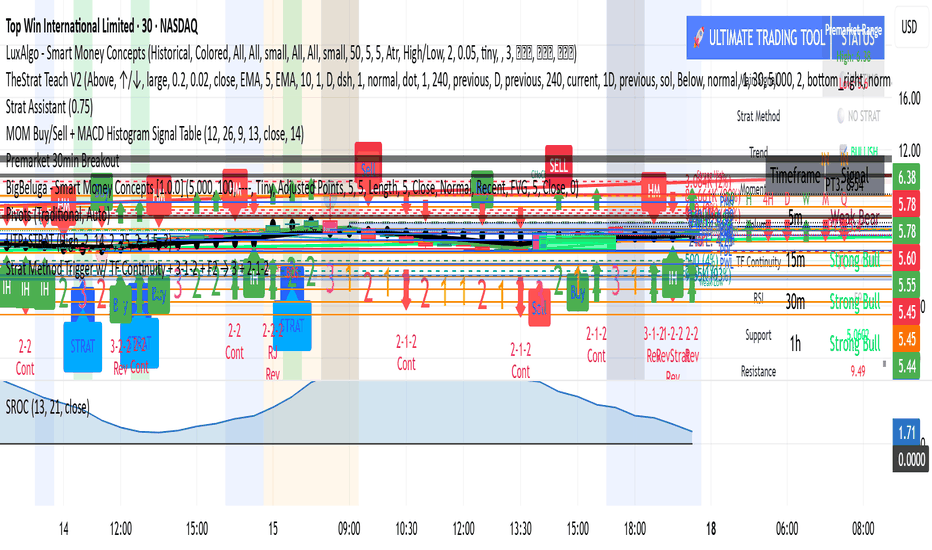The height and width of the screenshot is (550, 932).
Task: Select Strong Bull in the 1h row
Action: 855,344
